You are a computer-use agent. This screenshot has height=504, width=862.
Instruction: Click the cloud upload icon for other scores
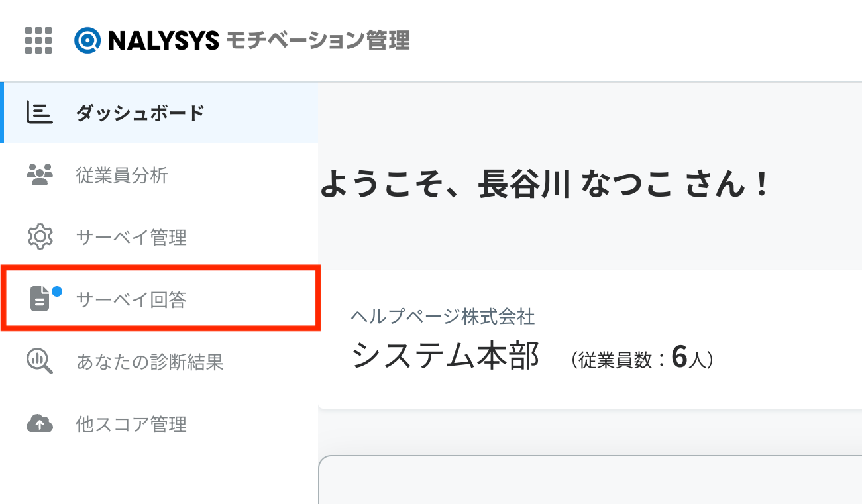(x=39, y=423)
